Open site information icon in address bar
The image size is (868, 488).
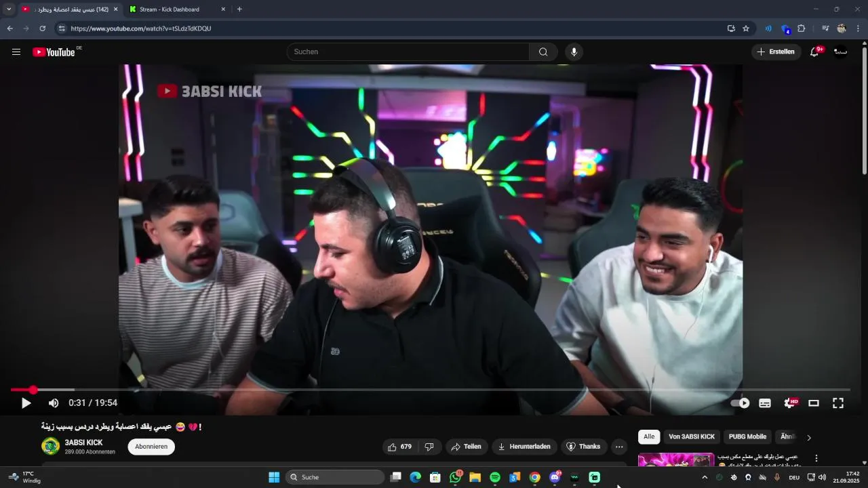(62, 28)
